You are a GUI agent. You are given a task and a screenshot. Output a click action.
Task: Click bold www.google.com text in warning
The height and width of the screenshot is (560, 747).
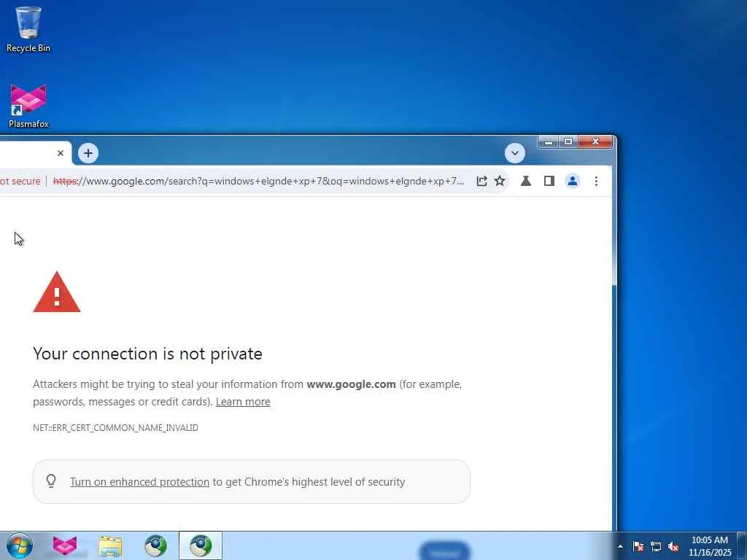pos(351,384)
